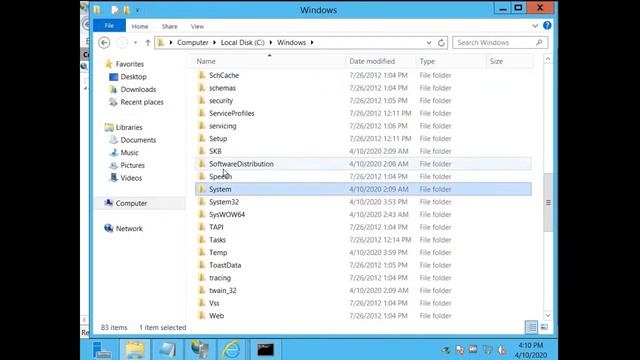Go back with the Back arrow button

tap(104, 42)
